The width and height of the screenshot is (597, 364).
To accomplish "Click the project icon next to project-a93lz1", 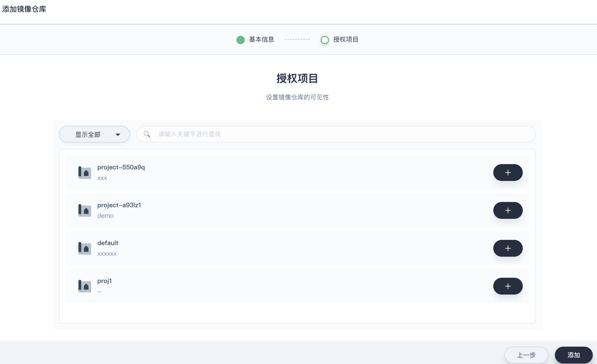I will point(84,210).
